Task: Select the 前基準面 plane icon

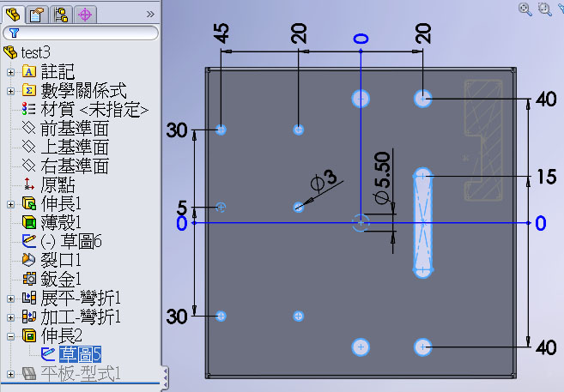Action: click(x=29, y=128)
